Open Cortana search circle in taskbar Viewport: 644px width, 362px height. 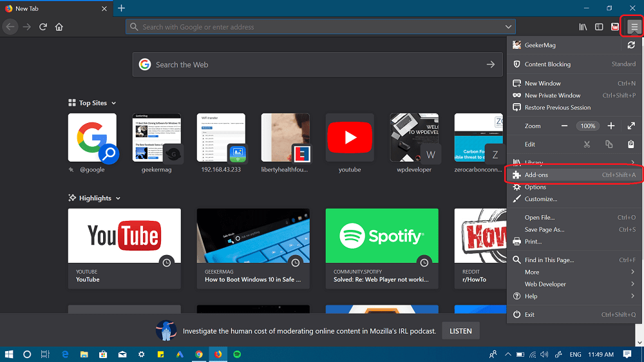pos(27,354)
